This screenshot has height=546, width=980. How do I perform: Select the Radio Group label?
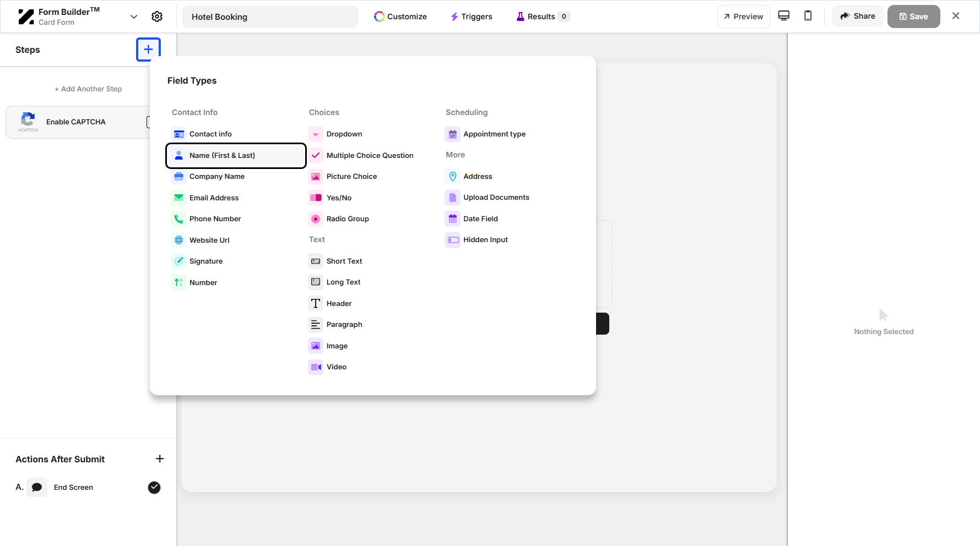(x=348, y=219)
